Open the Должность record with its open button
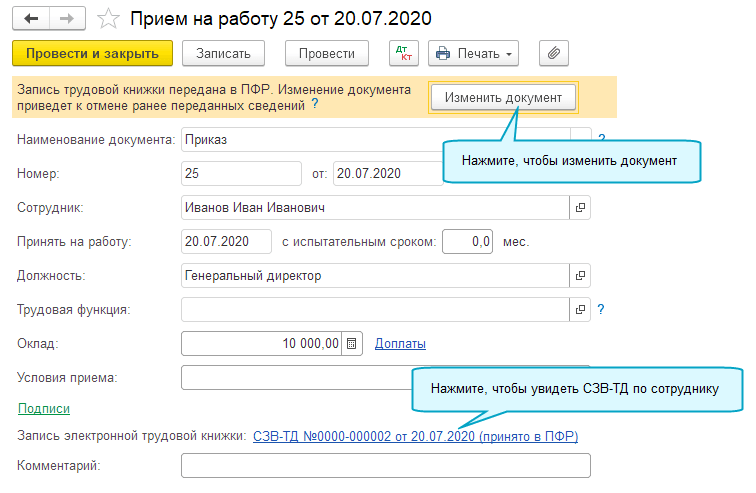This screenshot has width=756, height=493. pos(580,275)
